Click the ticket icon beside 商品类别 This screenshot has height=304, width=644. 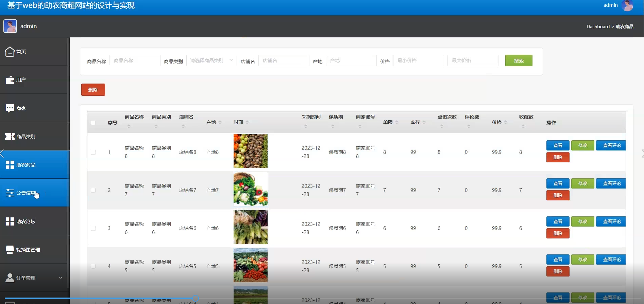pyautogui.click(x=10, y=137)
